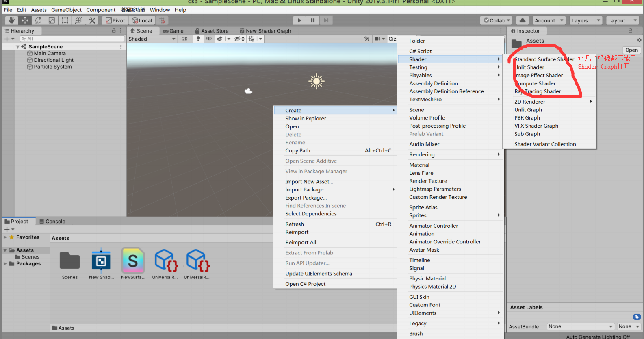644x339 pixels.
Task: Toggle scene effects layers icon
Action: (220, 39)
